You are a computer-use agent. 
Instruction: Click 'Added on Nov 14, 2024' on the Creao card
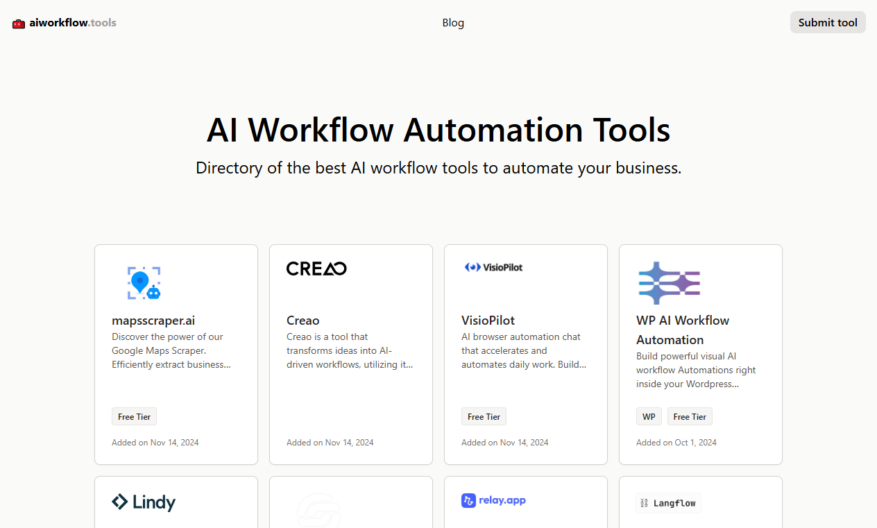click(330, 442)
